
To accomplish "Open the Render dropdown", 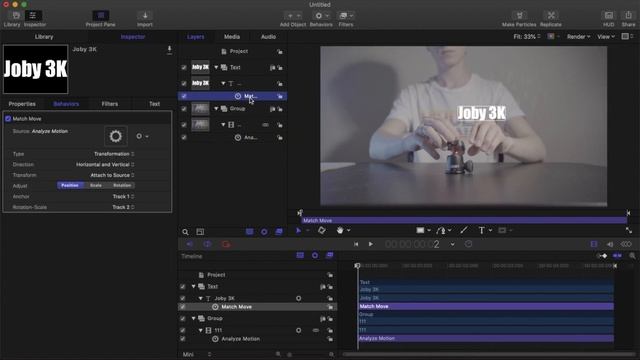I will (x=578, y=37).
